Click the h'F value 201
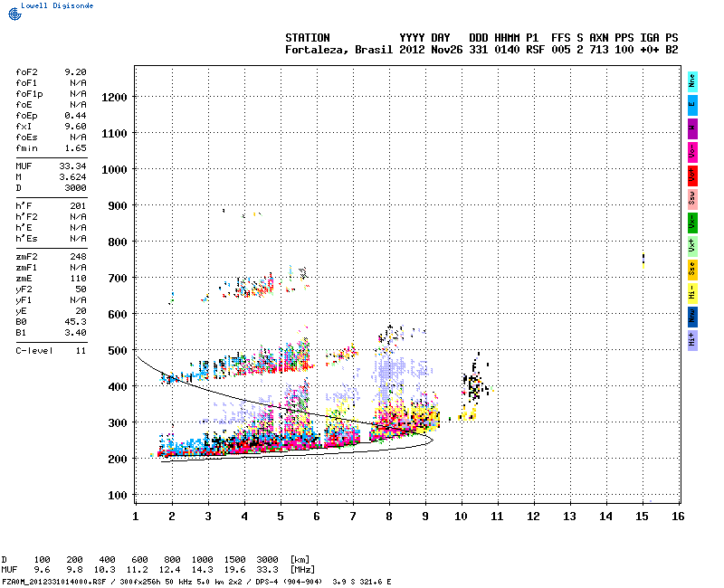Screen dimensions: 724x588 point(78,206)
